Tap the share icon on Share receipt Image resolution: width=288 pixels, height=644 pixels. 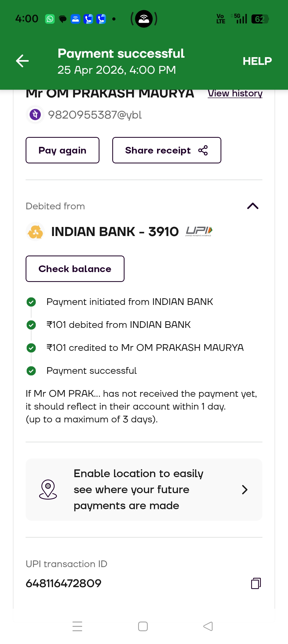pyautogui.click(x=203, y=150)
